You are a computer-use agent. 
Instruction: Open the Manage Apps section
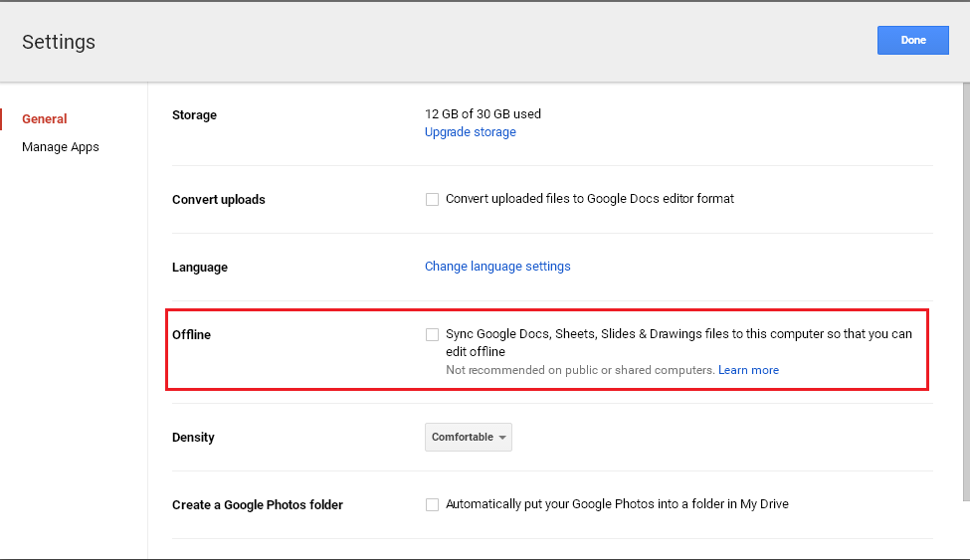point(61,147)
